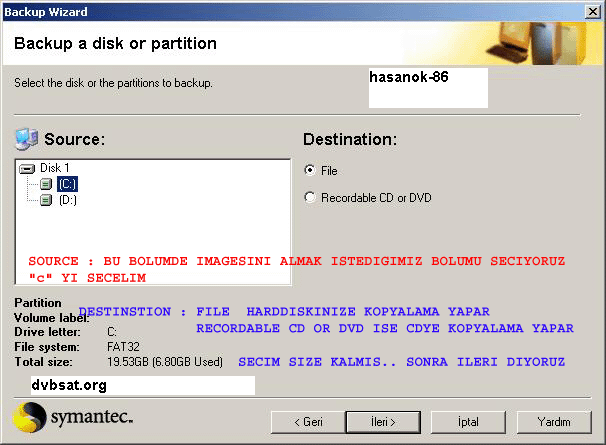Open help with the Yardım button

[x=554, y=422]
